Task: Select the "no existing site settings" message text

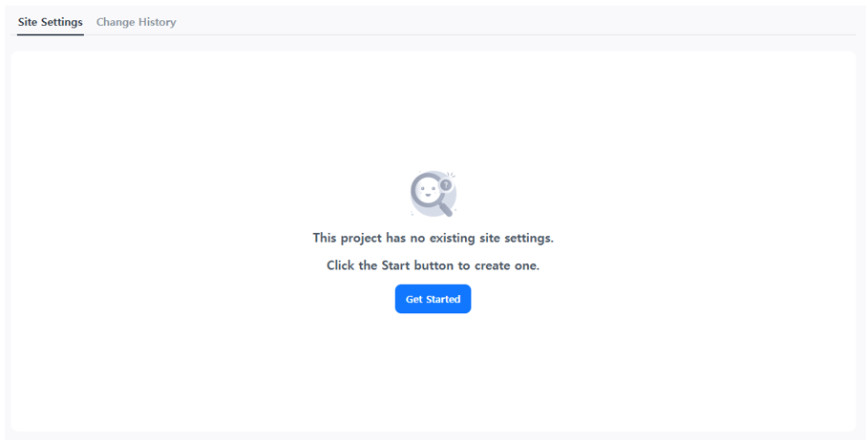Action: pyautogui.click(x=433, y=238)
